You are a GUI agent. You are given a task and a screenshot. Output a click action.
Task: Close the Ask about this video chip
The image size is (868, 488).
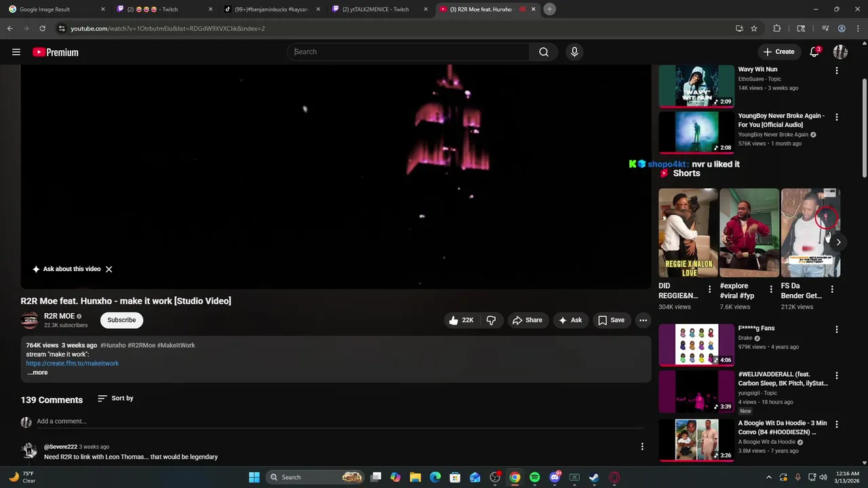[108, 269]
